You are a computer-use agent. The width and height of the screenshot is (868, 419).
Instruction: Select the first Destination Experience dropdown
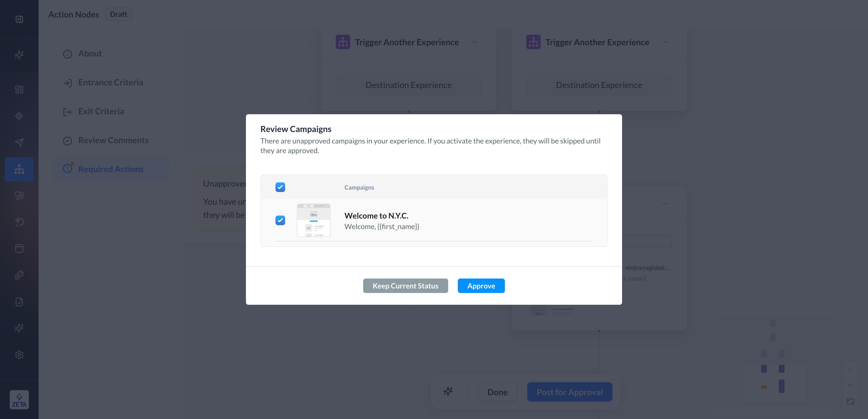tap(408, 85)
